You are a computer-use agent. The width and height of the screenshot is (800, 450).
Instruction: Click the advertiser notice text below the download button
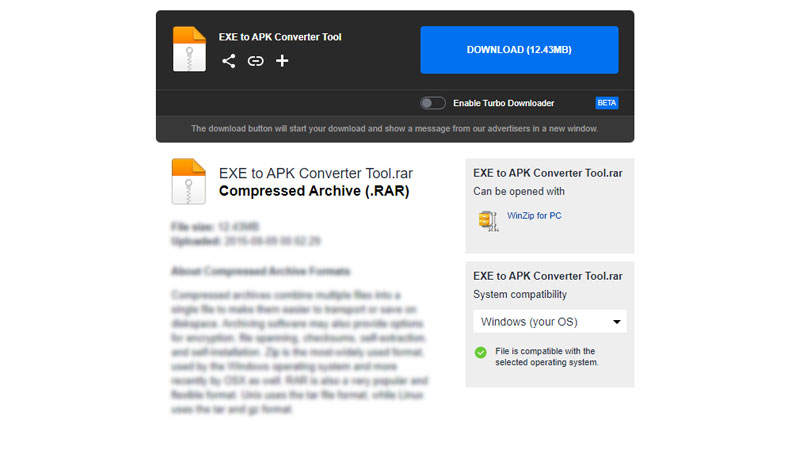click(395, 129)
